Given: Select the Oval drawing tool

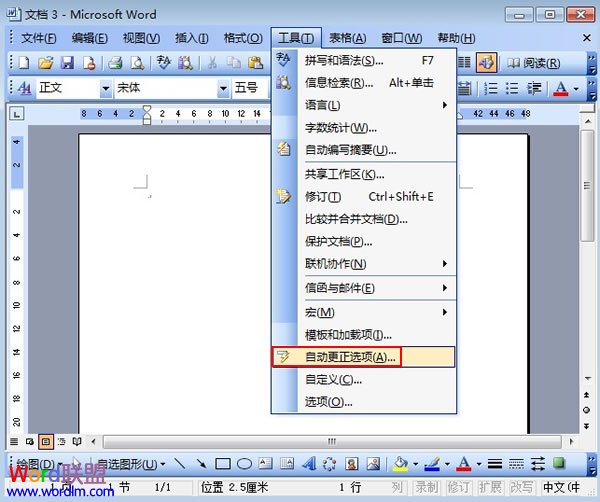Looking at the screenshot, I should point(244,464).
